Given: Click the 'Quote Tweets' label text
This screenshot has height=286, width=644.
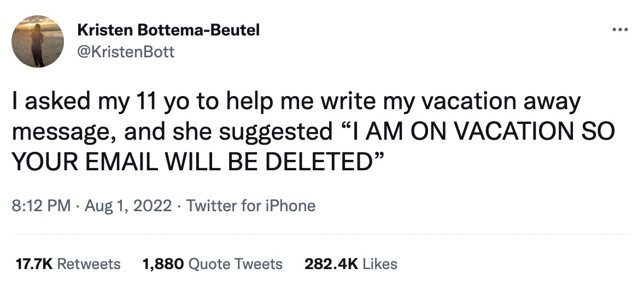Looking at the screenshot, I should click(x=235, y=264).
